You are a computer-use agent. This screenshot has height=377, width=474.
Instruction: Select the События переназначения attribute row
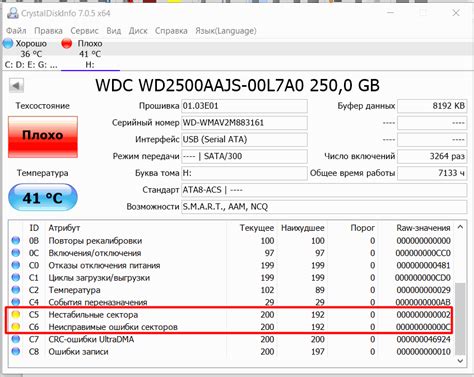click(x=231, y=302)
